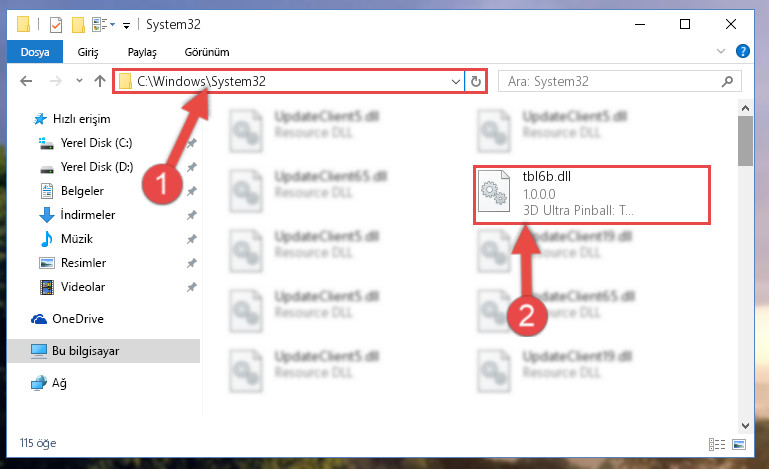Open the Help question mark icon
This screenshot has width=769, height=469.
[743, 51]
